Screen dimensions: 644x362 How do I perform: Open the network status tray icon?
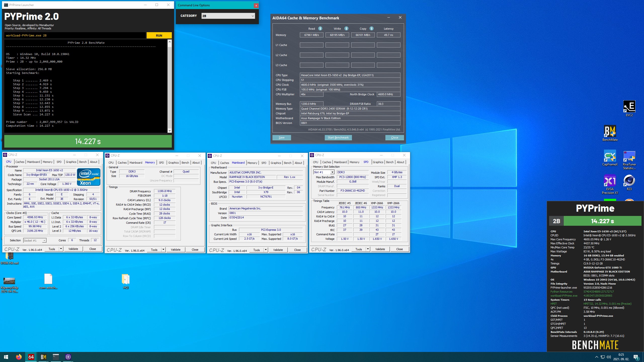coord(603,357)
